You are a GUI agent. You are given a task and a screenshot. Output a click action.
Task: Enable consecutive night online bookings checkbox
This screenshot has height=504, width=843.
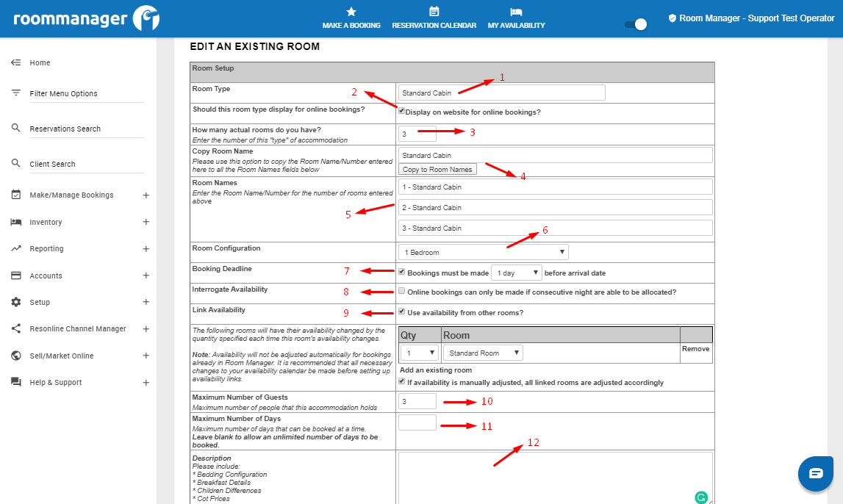(401, 291)
